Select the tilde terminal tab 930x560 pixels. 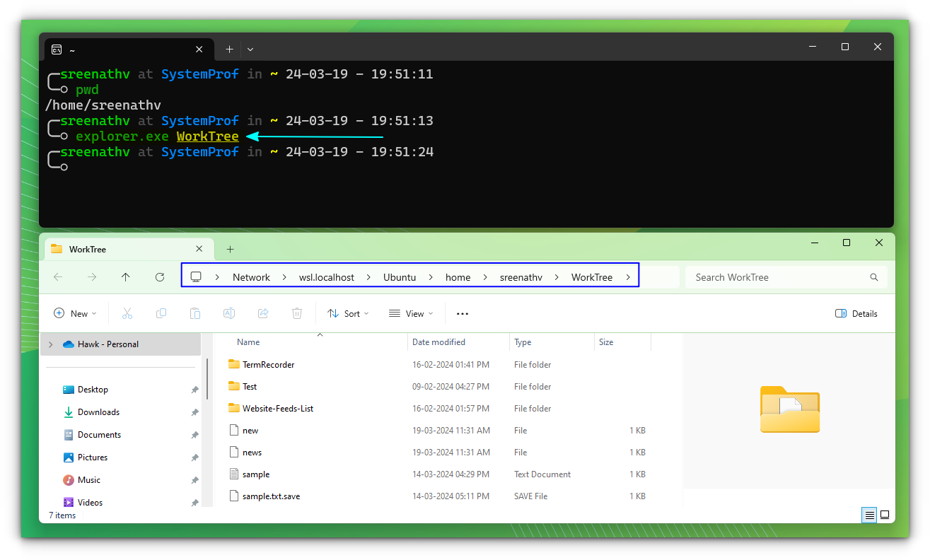pyautogui.click(x=73, y=49)
